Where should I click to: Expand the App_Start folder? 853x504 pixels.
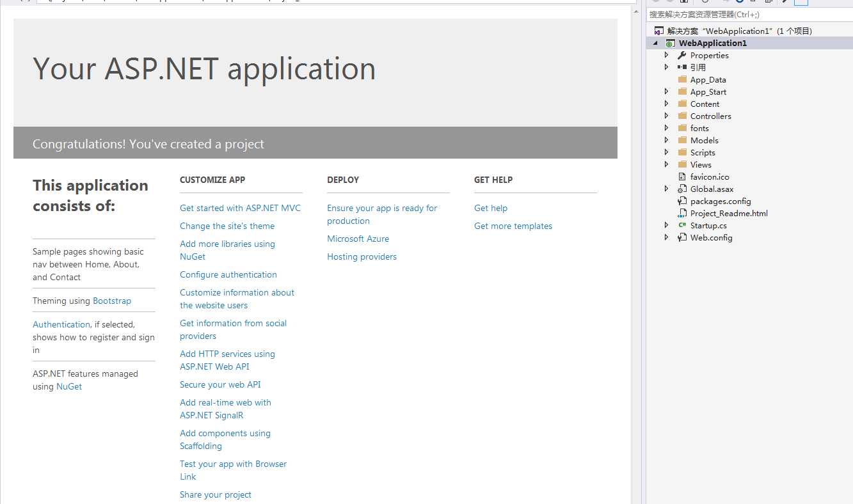(x=667, y=92)
